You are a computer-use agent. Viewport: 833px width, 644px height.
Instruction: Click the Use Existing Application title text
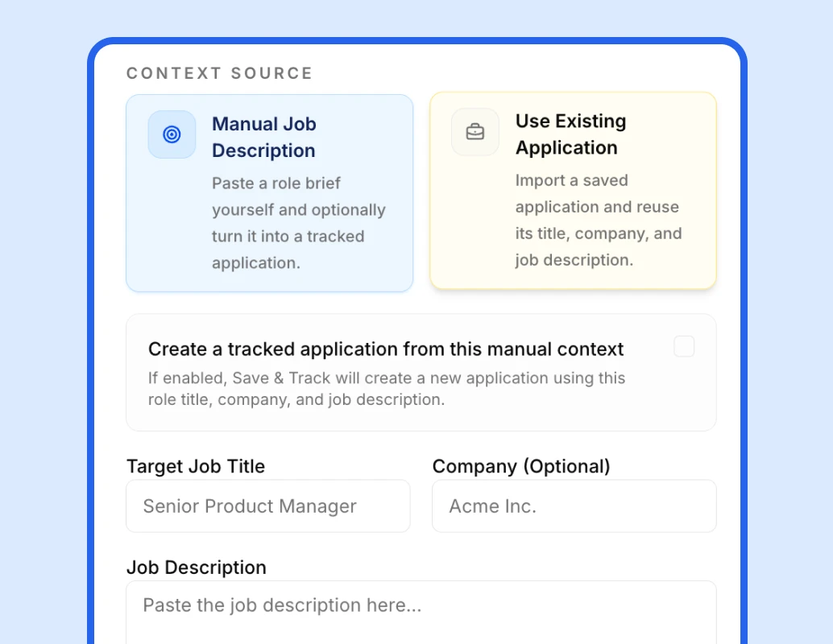[570, 134]
